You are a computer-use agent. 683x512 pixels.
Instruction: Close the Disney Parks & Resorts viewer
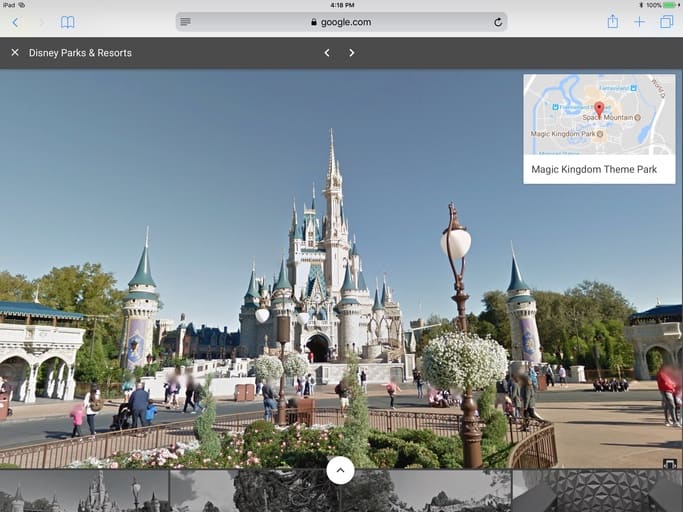click(x=15, y=53)
